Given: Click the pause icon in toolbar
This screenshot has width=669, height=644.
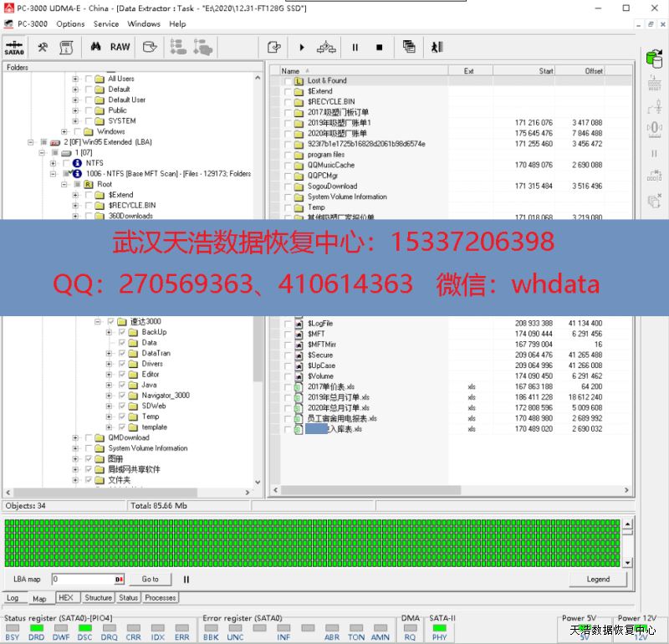Looking at the screenshot, I should [355, 48].
